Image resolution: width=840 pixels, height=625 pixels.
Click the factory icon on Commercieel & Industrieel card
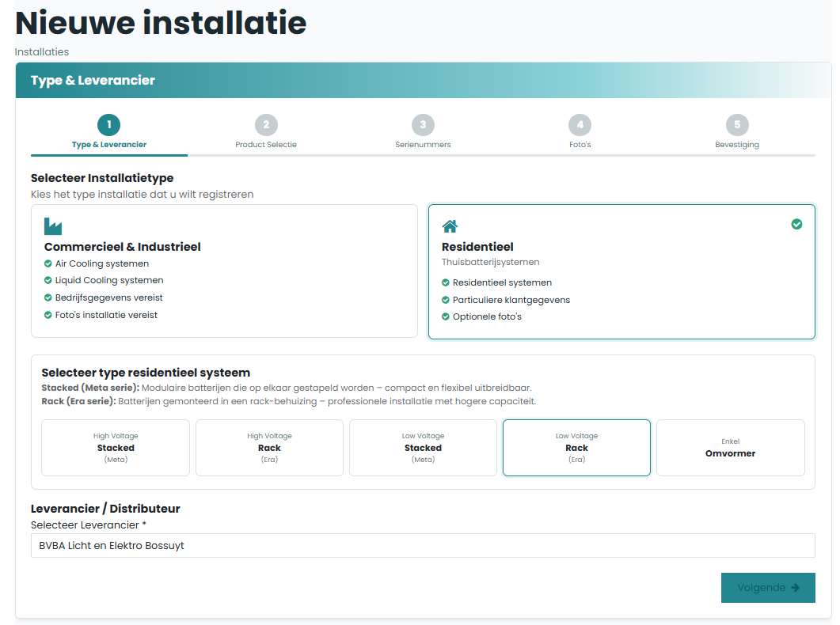tap(53, 226)
